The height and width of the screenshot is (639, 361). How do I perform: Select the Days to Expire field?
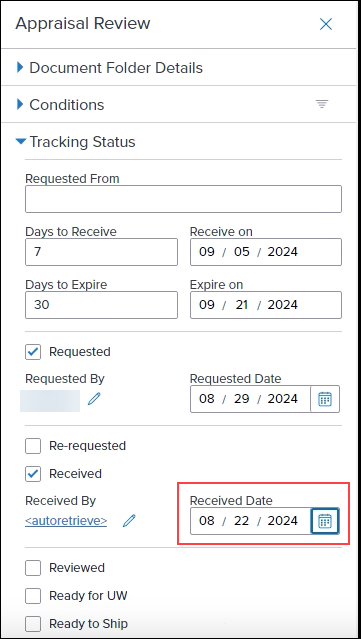101,305
